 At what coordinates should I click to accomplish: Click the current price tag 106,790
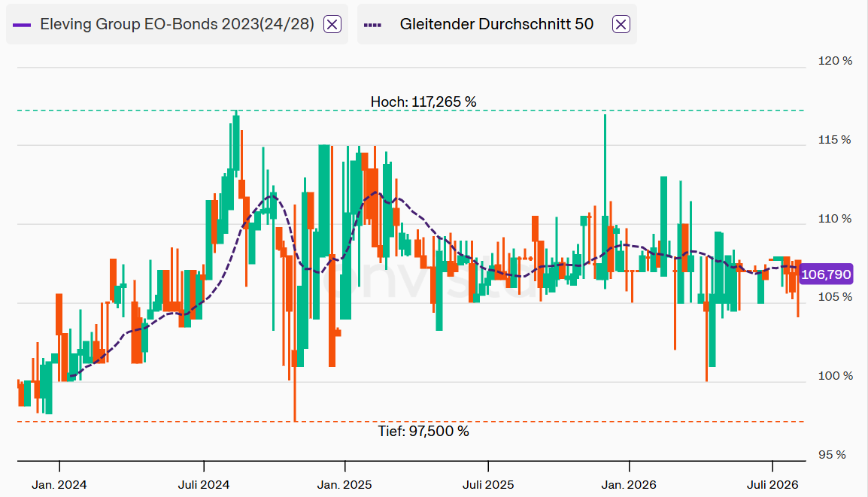point(826,274)
